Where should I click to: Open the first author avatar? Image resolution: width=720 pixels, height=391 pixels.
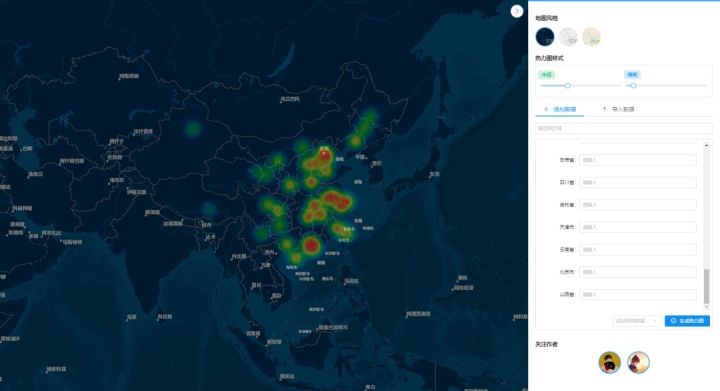click(610, 363)
